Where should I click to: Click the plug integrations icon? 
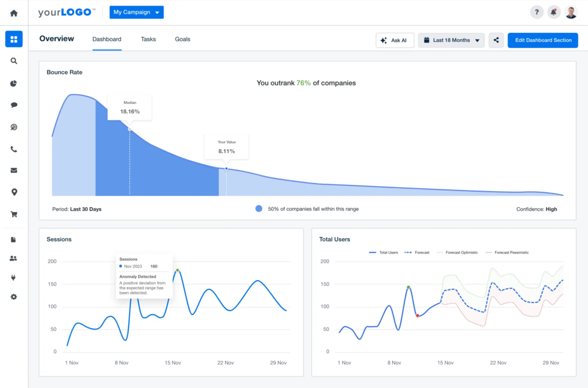click(14, 278)
